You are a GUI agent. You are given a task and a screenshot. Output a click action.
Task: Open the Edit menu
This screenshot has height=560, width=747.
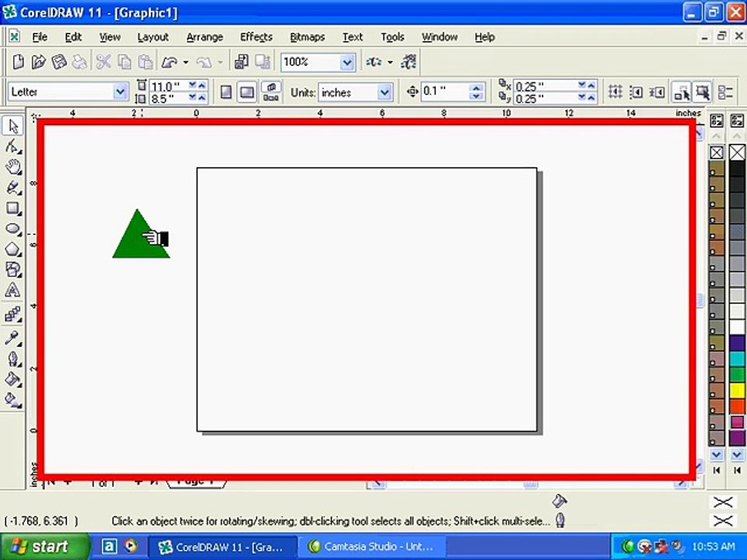point(73,37)
